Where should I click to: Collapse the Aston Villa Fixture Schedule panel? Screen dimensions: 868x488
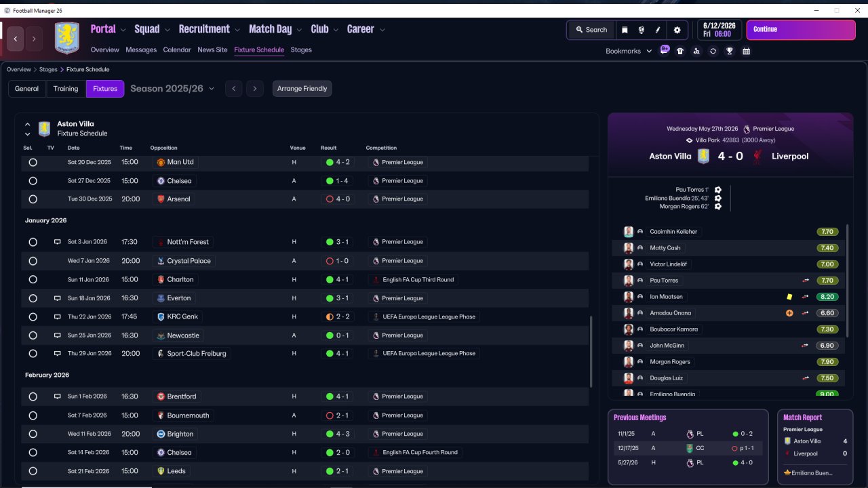[28, 125]
